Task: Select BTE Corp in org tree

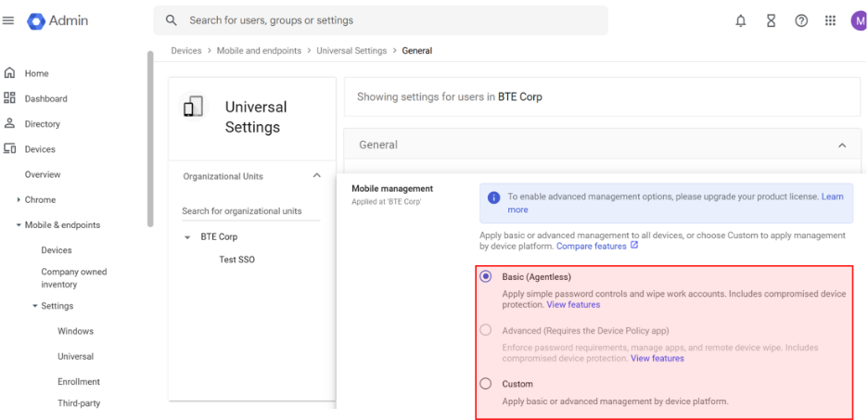Action: tap(219, 236)
